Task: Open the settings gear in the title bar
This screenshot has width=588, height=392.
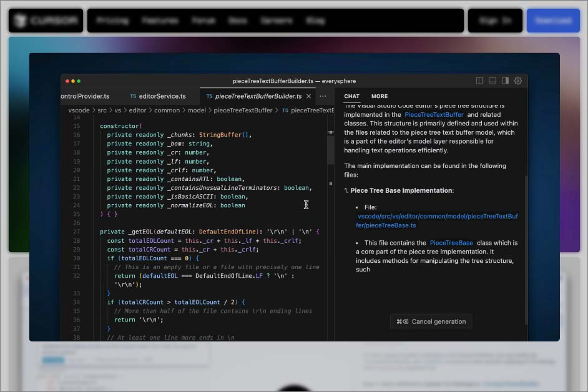Action: pos(517,81)
